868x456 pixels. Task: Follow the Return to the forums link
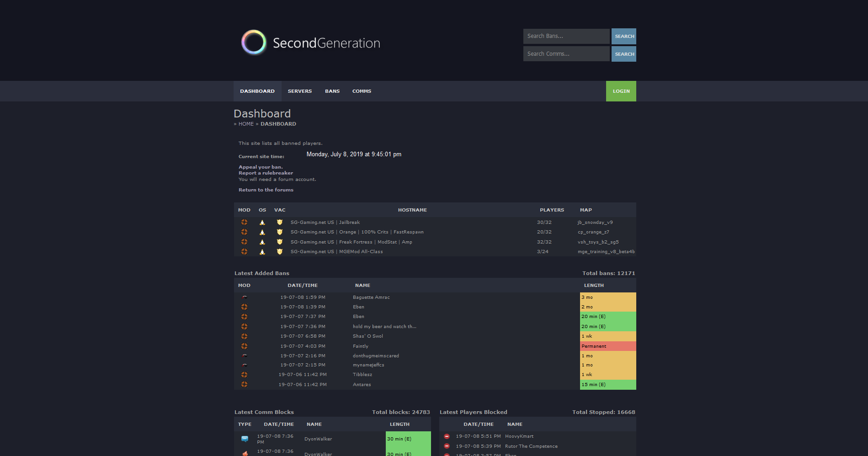[266, 190]
